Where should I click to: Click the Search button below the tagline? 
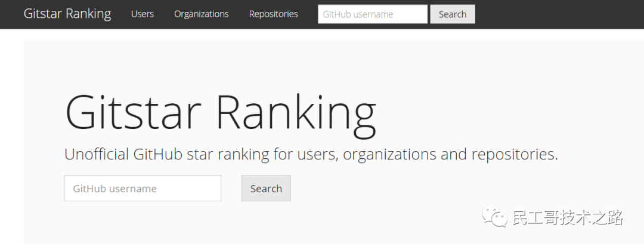(x=266, y=189)
